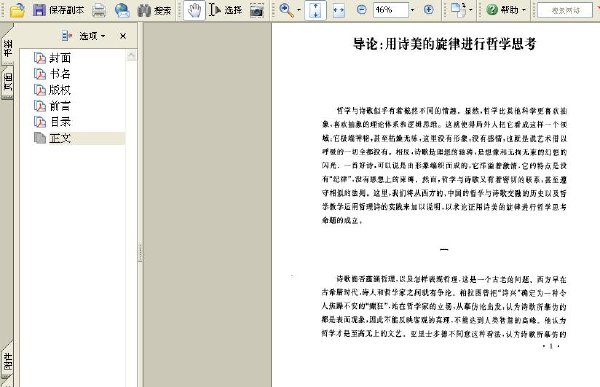
Task: Activate the 选择 text select tool
Action: (225, 10)
